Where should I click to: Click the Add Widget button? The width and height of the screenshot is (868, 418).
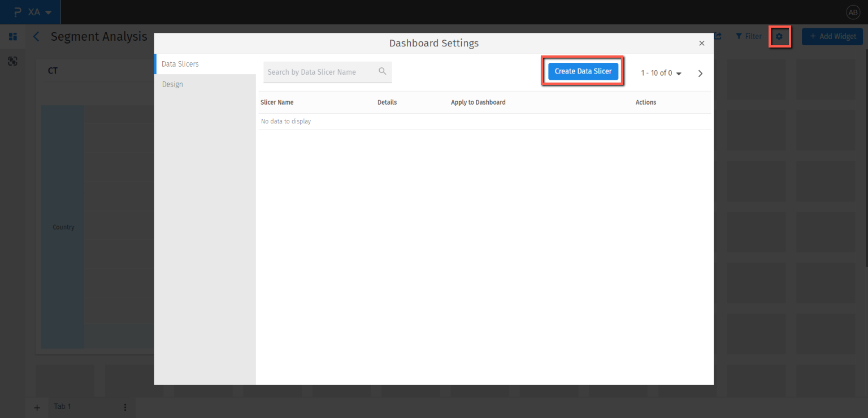(x=832, y=36)
